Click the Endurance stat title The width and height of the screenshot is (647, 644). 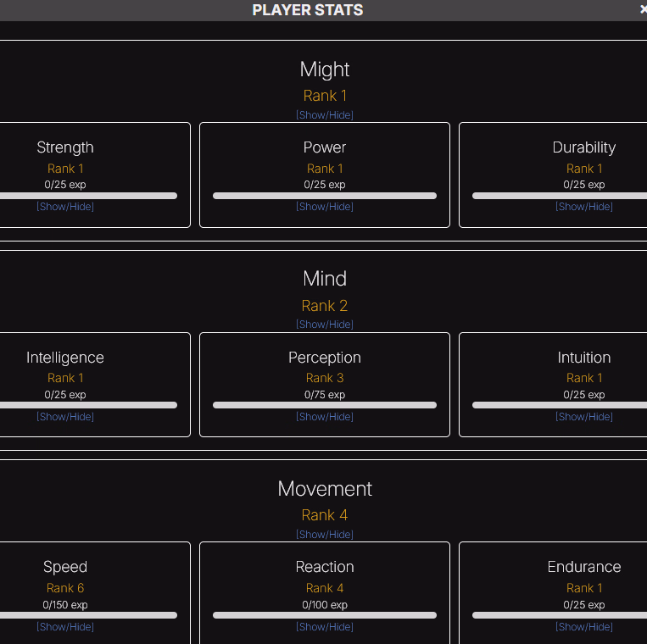[584, 567]
